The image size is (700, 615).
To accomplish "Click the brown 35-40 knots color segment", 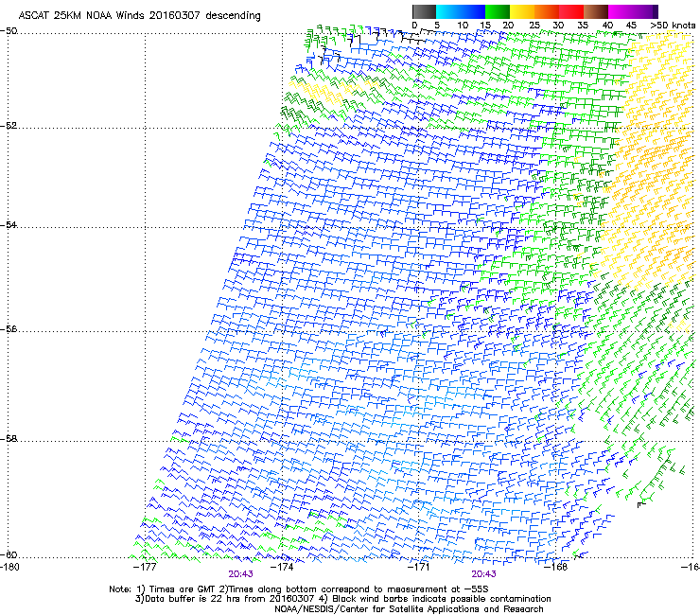I will click(596, 11).
